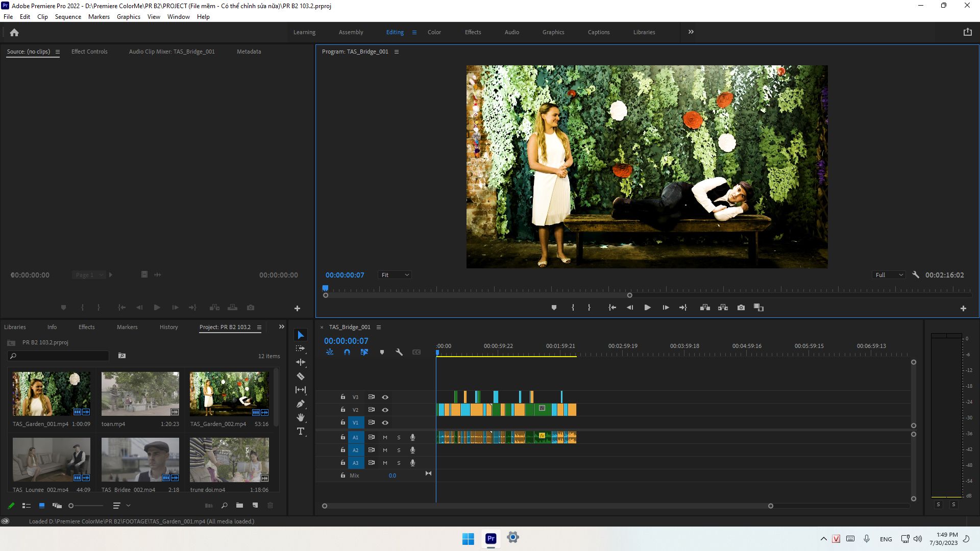Click Add Marker in Program monitor
The width and height of the screenshot is (980, 551).
pos(554,308)
